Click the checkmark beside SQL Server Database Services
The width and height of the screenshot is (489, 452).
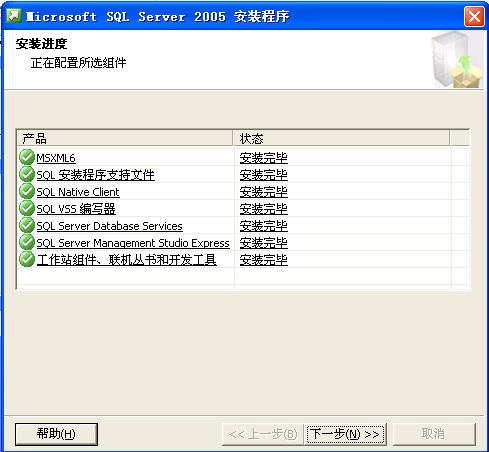pyautogui.click(x=27, y=225)
